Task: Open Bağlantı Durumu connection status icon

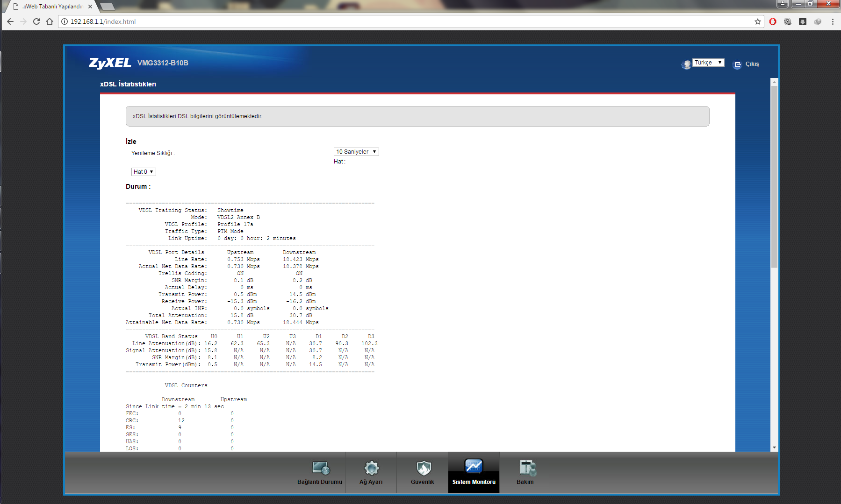Action: (321, 468)
